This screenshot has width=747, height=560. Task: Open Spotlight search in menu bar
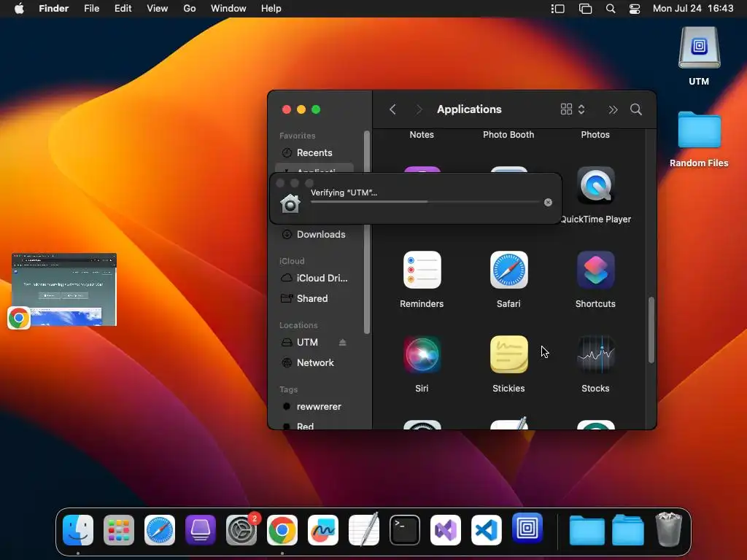click(x=611, y=9)
